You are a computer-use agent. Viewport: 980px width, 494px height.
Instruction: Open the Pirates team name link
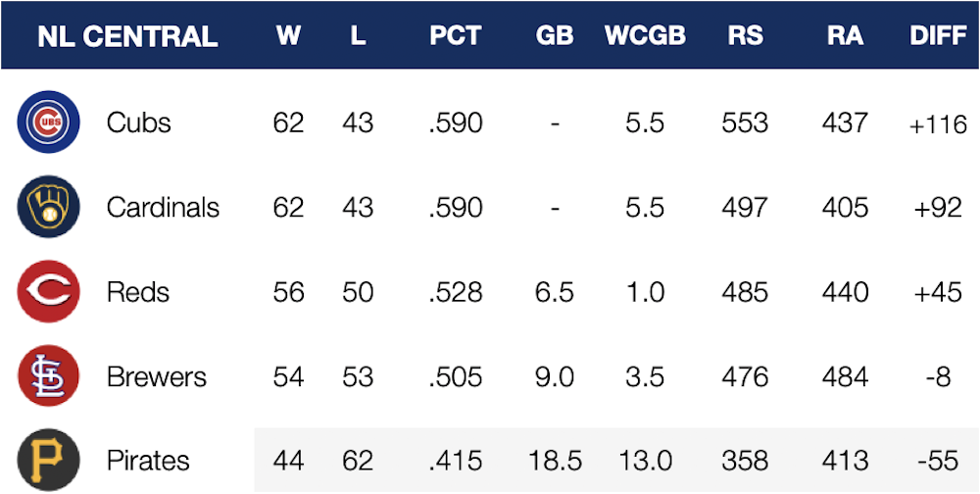coord(148,460)
